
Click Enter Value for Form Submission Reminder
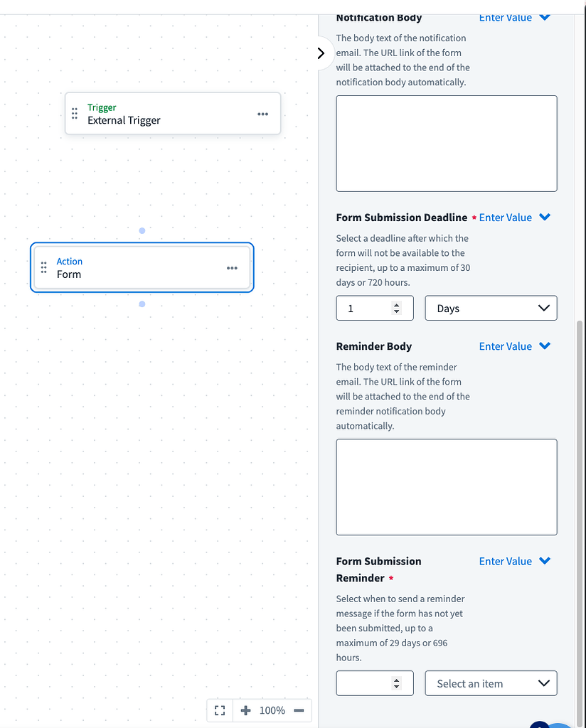pos(508,561)
